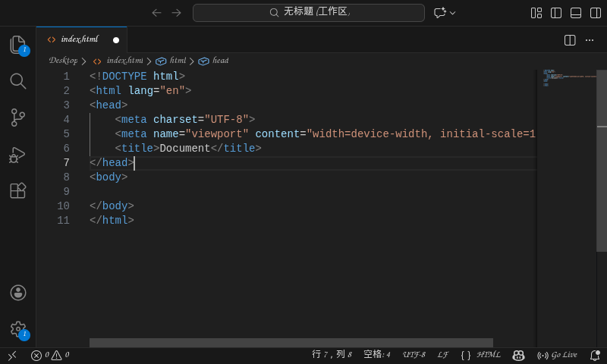Change the HTML language mode in status bar
This screenshot has width=607, height=364.
coord(488,355)
